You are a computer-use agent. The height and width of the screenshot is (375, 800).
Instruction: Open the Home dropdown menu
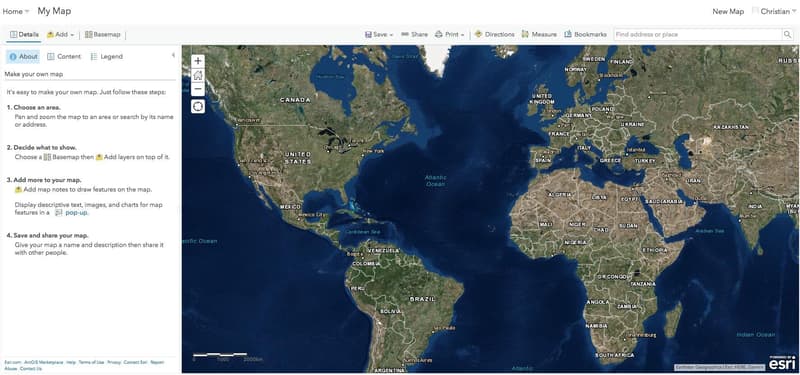click(16, 11)
